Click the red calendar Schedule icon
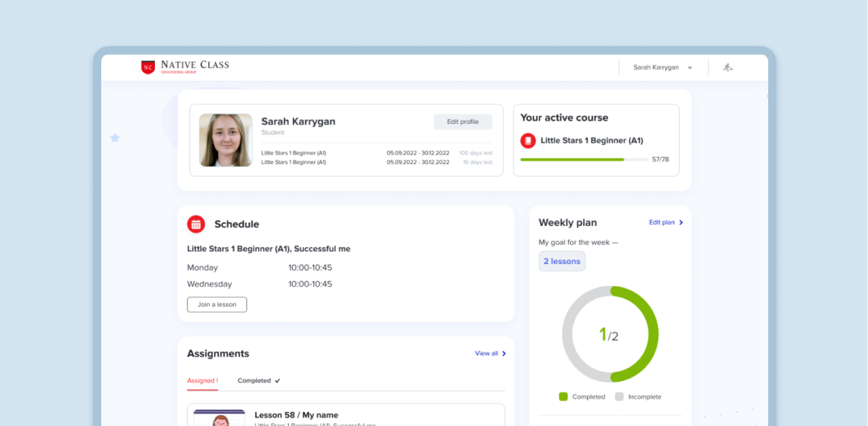Screen dimensions: 868x426 196,224
